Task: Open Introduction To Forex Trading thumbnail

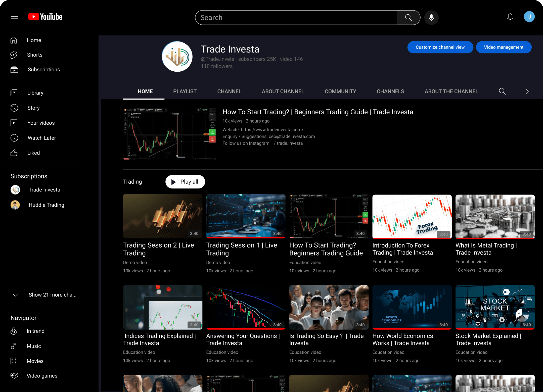Action: (x=412, y=216)
